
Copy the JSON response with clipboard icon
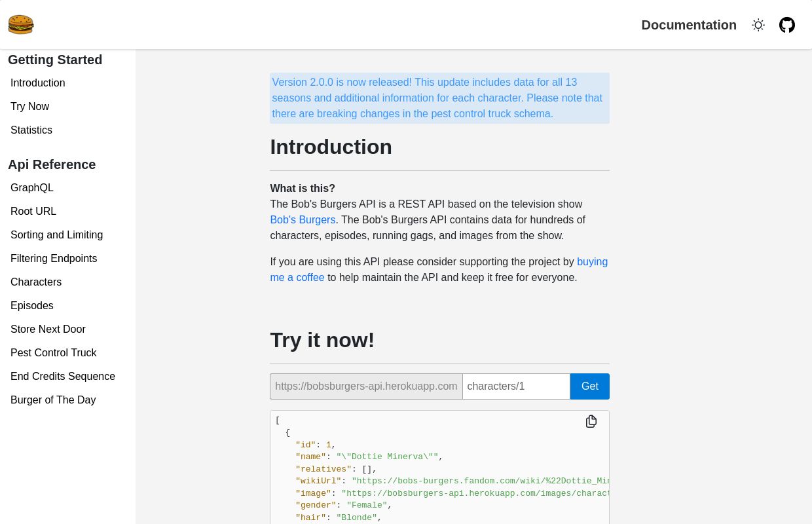pyautogui.click(x=591, y=421)
